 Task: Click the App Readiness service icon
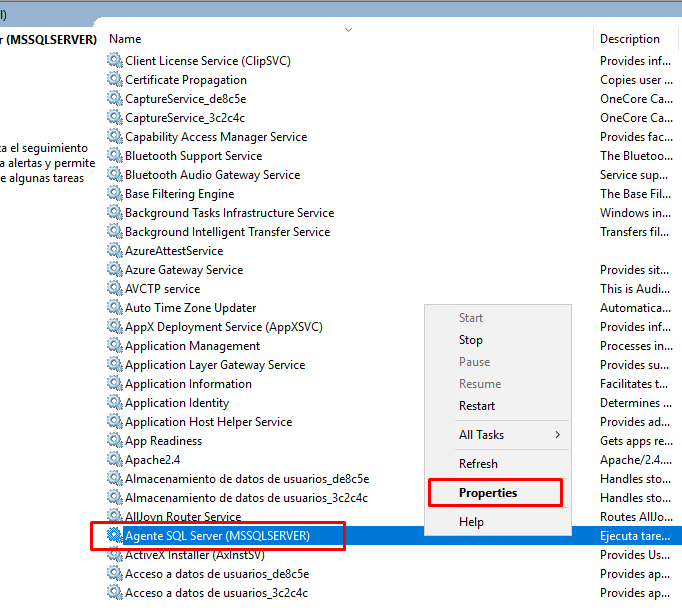tap(115, 441)
